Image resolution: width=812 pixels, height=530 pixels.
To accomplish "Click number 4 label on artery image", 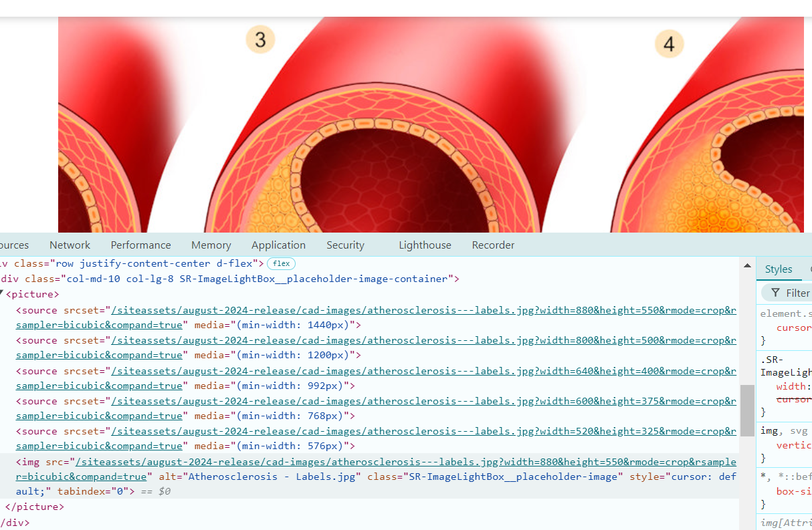I will 669,45.
